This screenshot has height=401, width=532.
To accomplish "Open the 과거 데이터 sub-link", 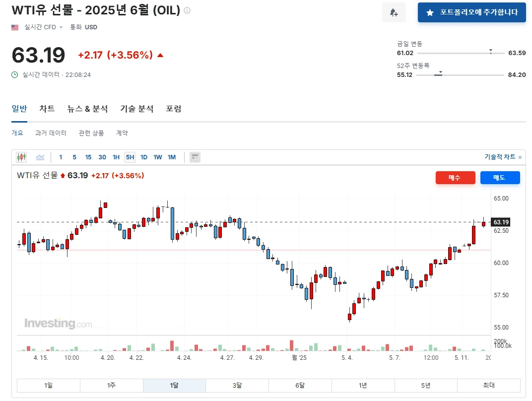I will click(51, 133).
